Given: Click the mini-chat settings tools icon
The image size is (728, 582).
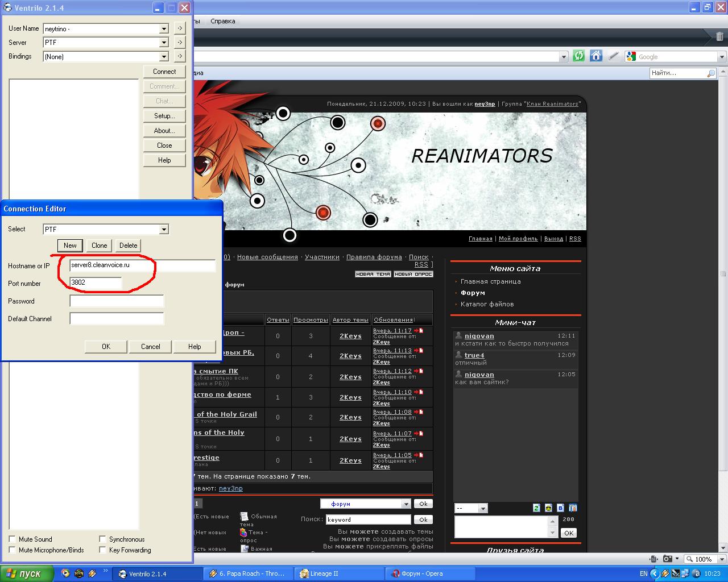Looking at the screenshot, I should [573, 508].
